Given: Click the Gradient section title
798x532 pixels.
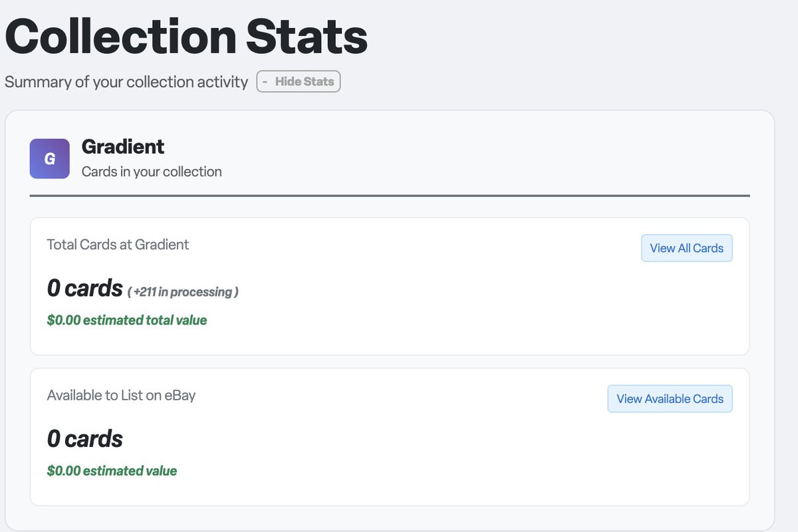Looking at the screenshot, I should tap(123, 146).
